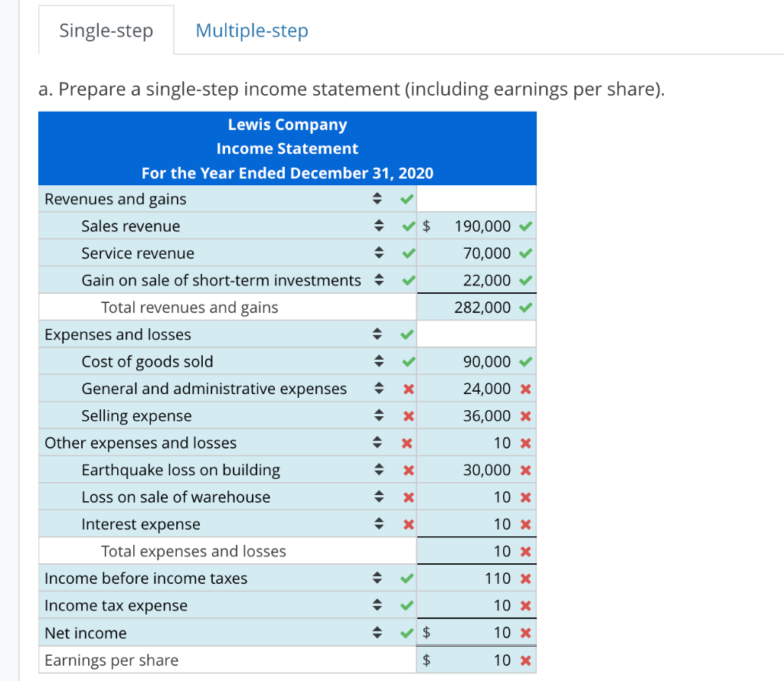Open the Interest expense row selector
The height and width of the screenshot is (681, 784).
pyautogui.click(x=378, y=524)
